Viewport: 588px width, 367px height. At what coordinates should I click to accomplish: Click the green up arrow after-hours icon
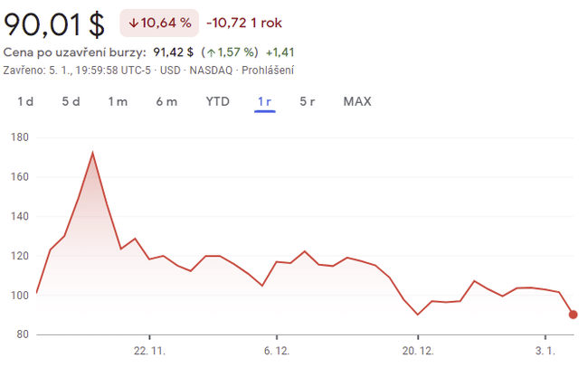coord(209,52)
